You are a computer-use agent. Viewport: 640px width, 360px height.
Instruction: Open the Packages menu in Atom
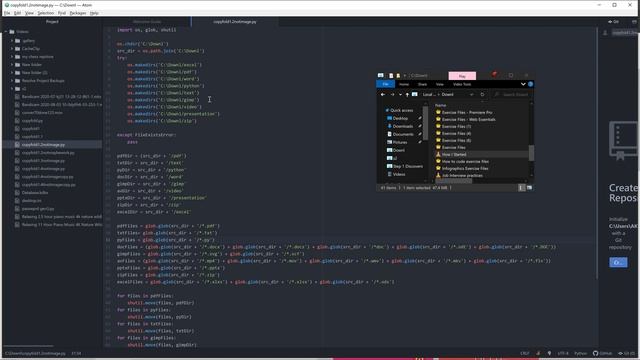(78, 13)
